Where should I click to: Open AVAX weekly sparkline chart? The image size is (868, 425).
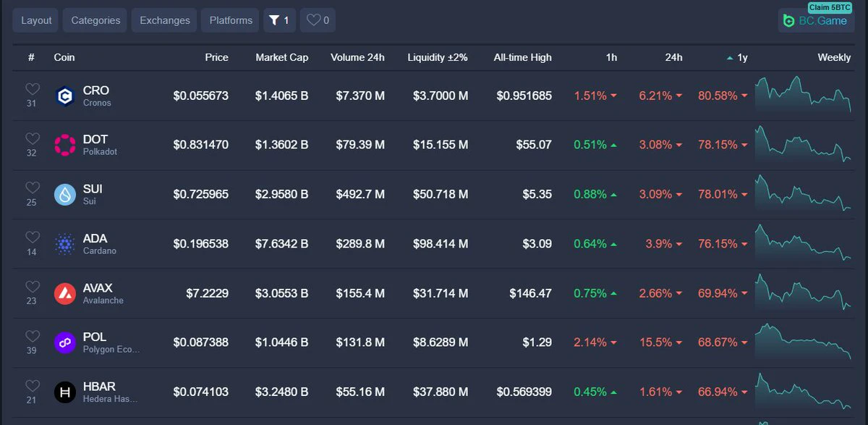(803, 292)
